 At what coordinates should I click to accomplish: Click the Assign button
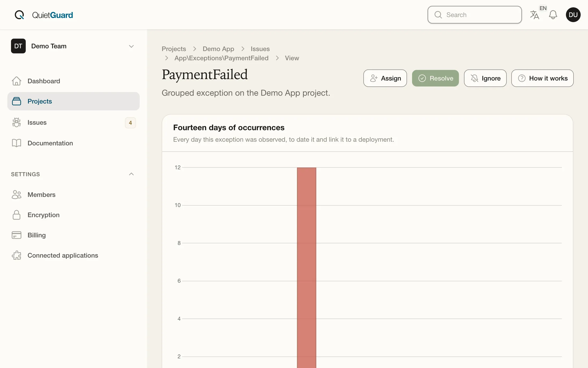point(385,78)
